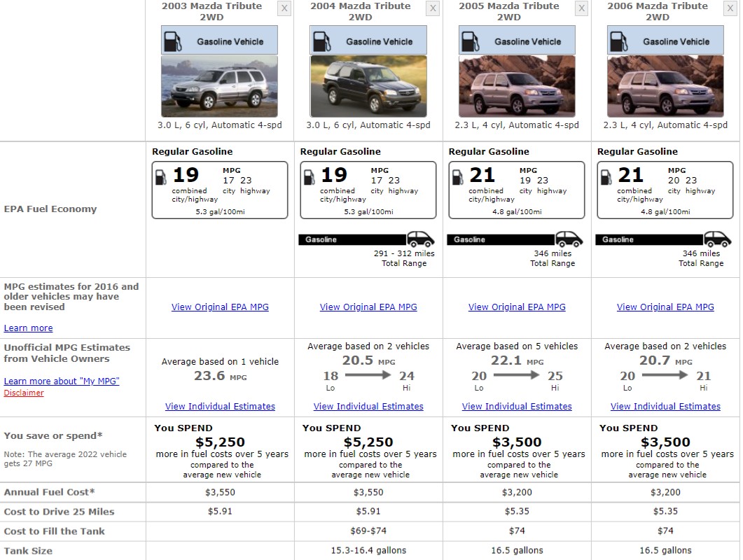The height and width of the screenshot is (560, 743).
Task: Click the $69-$74 fill cost value
Action: [368, 531]
